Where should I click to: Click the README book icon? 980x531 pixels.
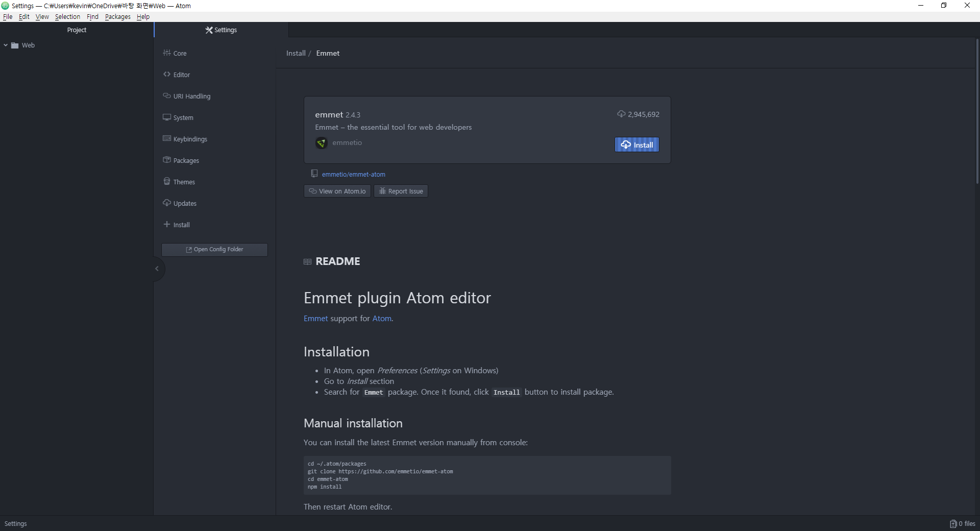tap(307, 262)
